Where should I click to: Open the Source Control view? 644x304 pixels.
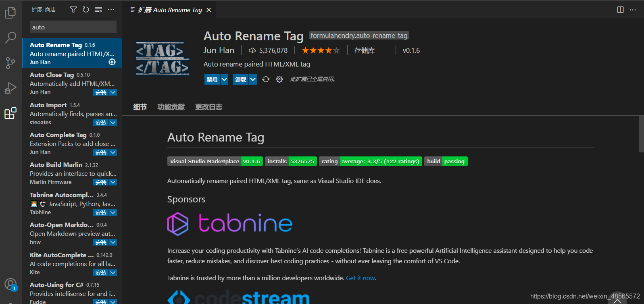coord(10,62)
